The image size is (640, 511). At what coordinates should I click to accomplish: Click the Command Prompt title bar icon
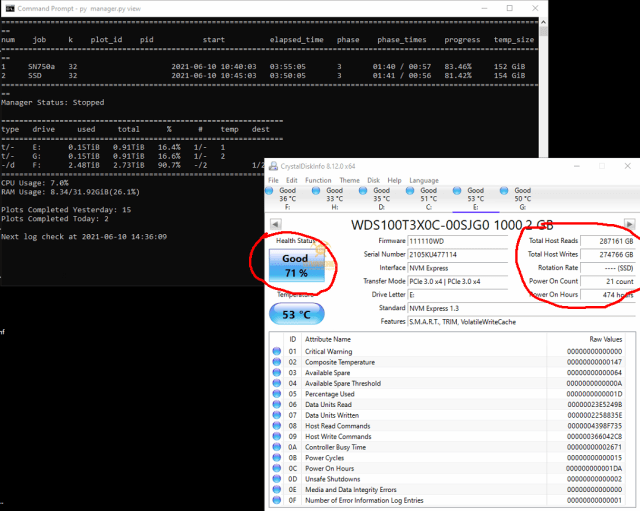[10, 8]
